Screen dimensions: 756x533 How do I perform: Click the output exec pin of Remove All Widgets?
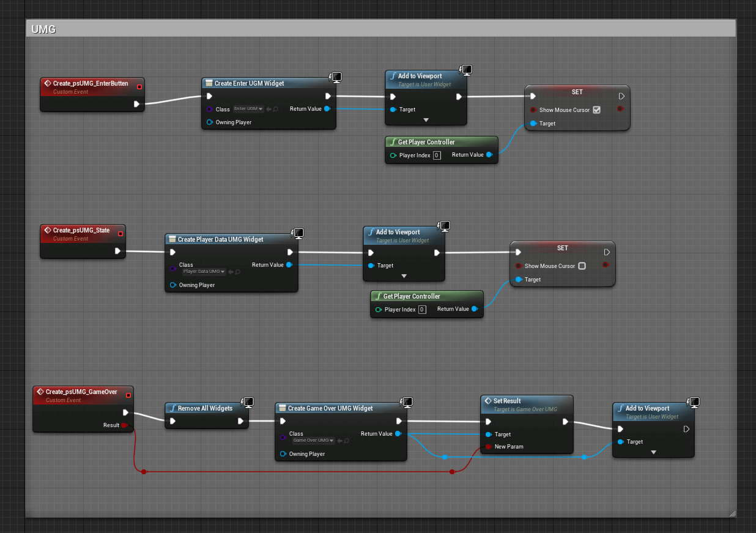(241, 421)
